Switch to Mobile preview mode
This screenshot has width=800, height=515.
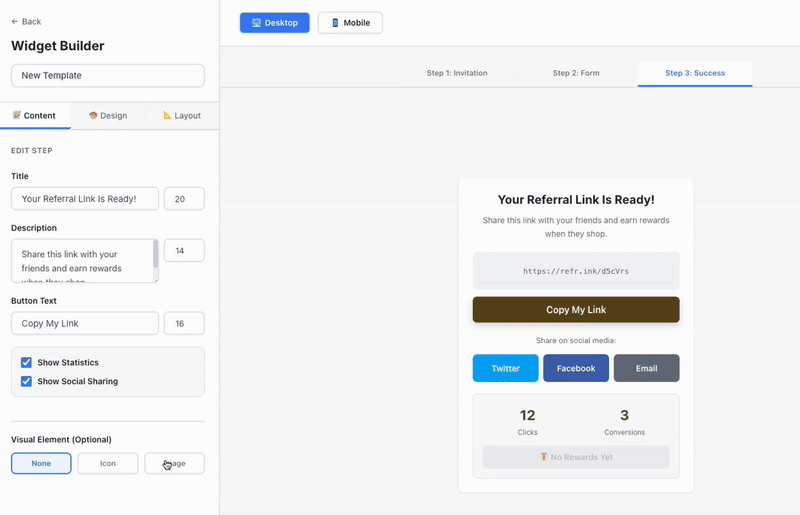pyautogui.click(x=350, y=23)
